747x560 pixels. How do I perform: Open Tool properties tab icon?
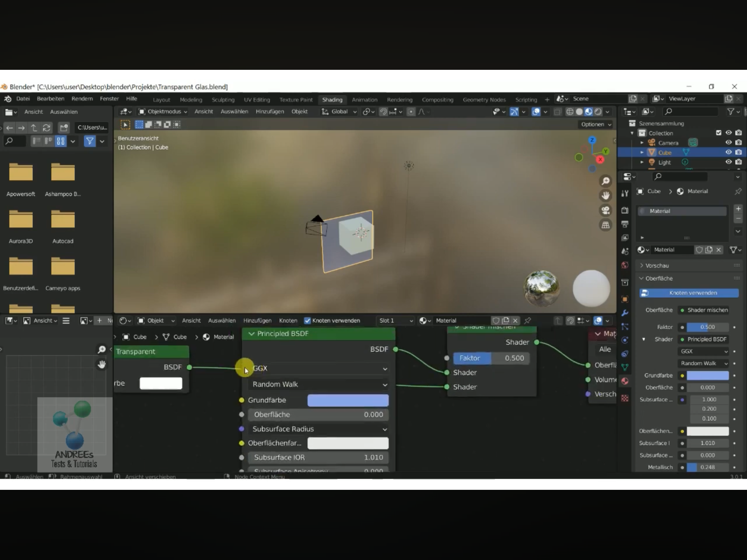625,193
